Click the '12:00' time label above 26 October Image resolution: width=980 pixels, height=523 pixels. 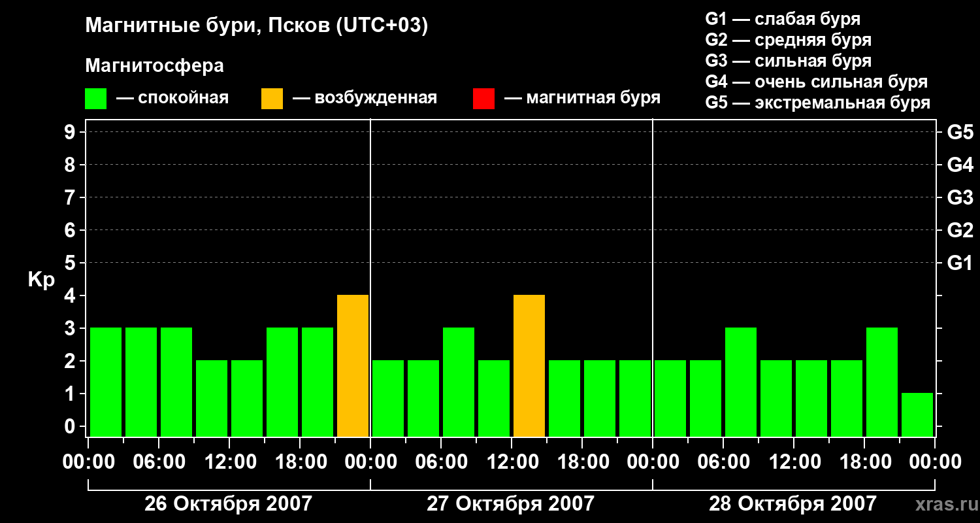[x=229, y=462]
